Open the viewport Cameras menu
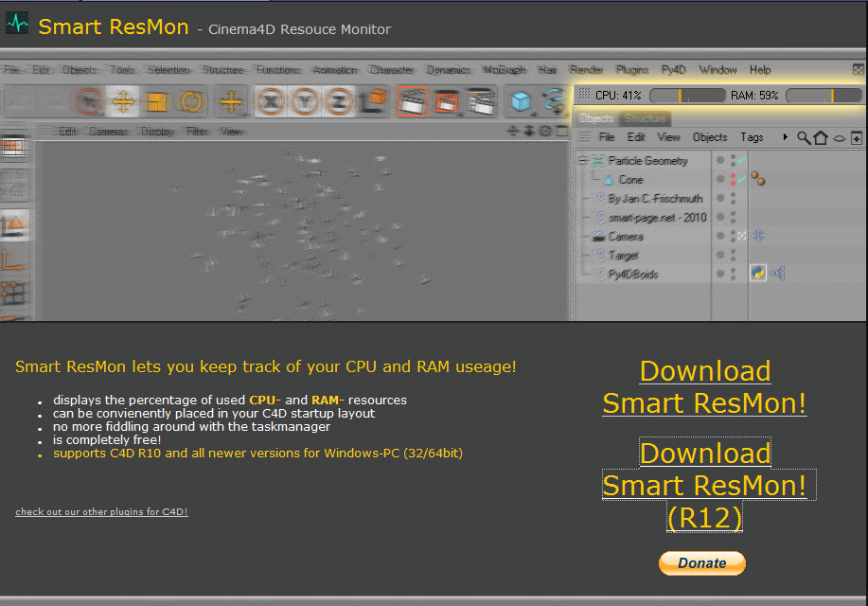This screenshot has width=868, height=606. 109,132
